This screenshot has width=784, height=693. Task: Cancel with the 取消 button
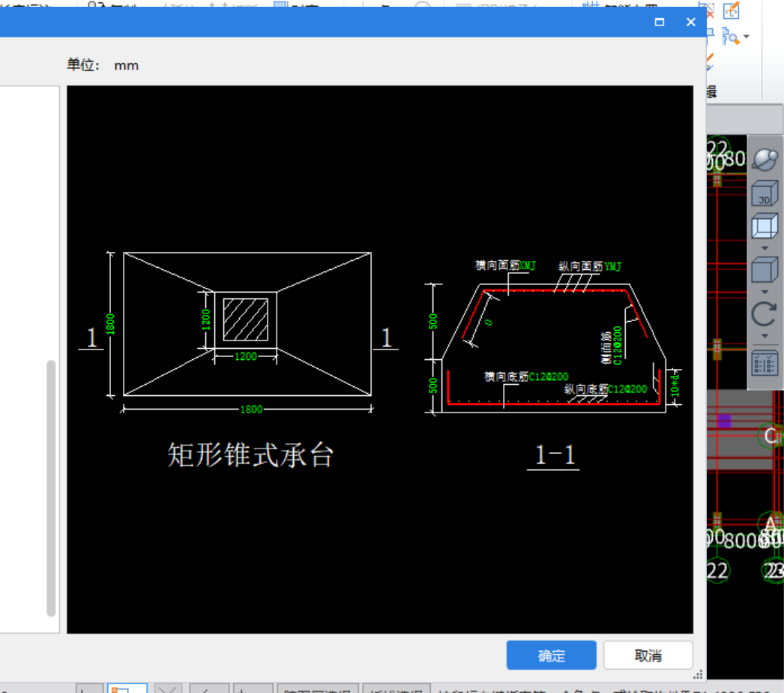point(648,655)
